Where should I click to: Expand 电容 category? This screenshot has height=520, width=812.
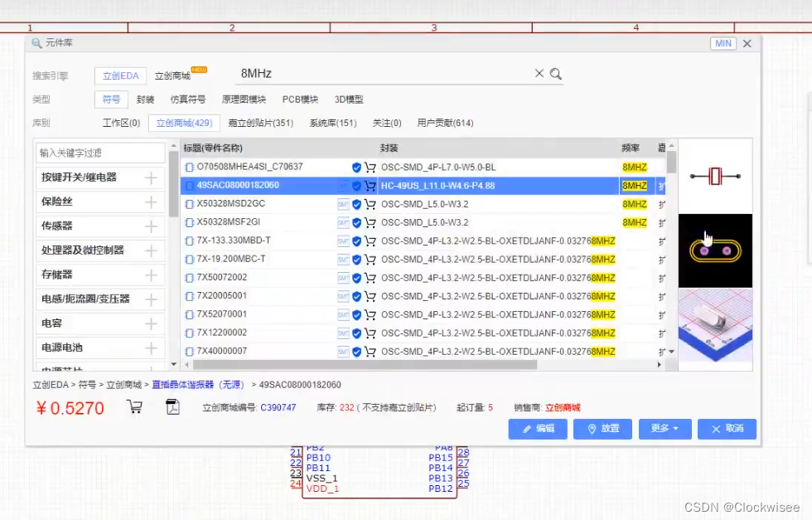pyautogui.click(x=151, y=323)
